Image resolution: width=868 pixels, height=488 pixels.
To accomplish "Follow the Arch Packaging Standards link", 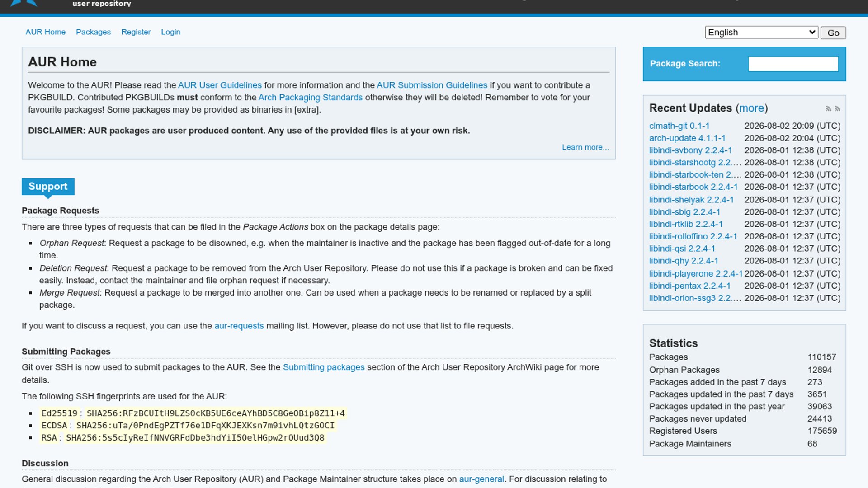I will coord(310,97).
